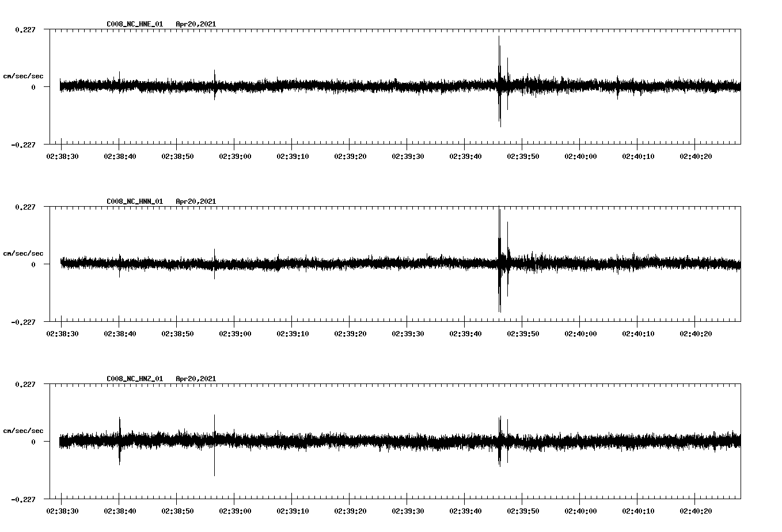This screenshot has width=782, height=532.
Task: Click the small spike near 02:38:56 on HNE trace
Action: click(214, 78)
